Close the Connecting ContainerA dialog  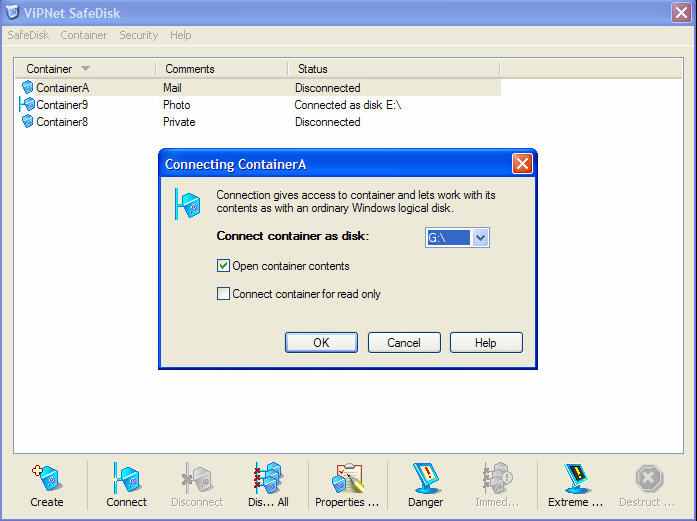click(x=522, y=164)
